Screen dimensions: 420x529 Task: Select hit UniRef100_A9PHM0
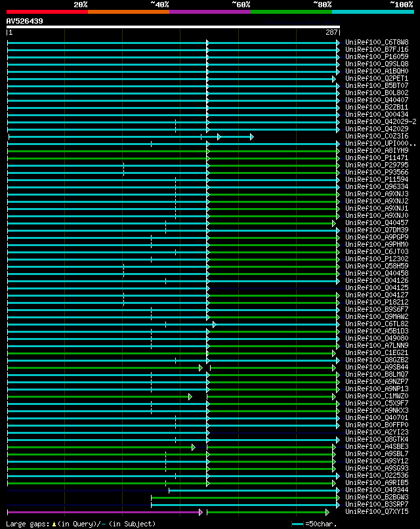click(x=377, y=245)
